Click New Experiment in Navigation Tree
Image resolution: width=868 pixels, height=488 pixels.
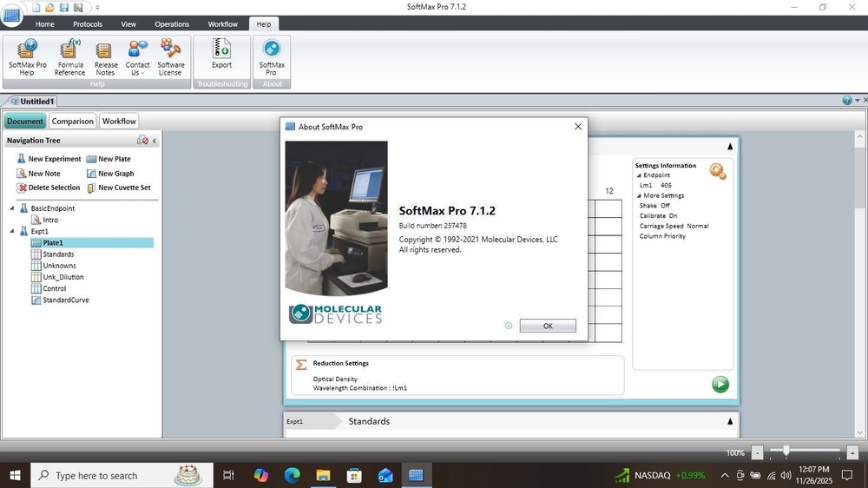(49, 159)
